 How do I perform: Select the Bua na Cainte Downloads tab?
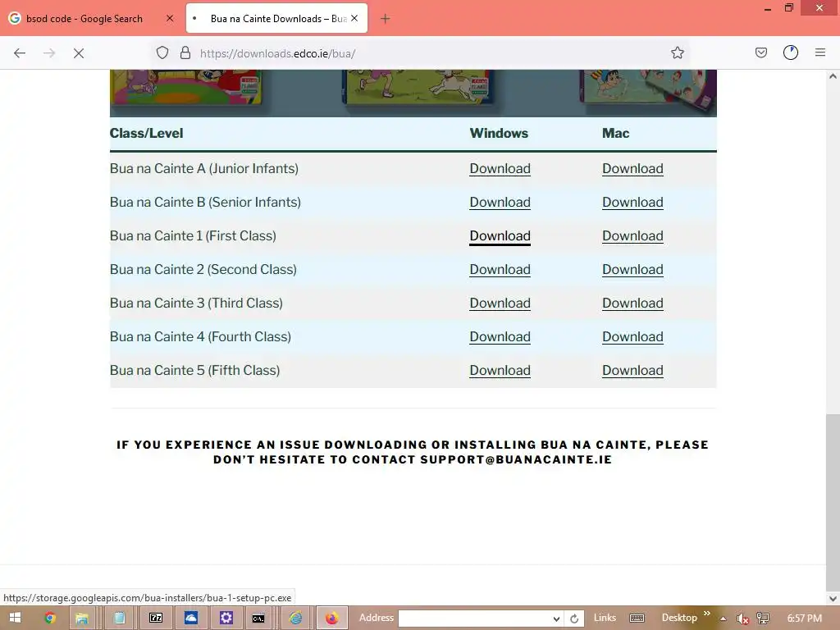[277, 19]
